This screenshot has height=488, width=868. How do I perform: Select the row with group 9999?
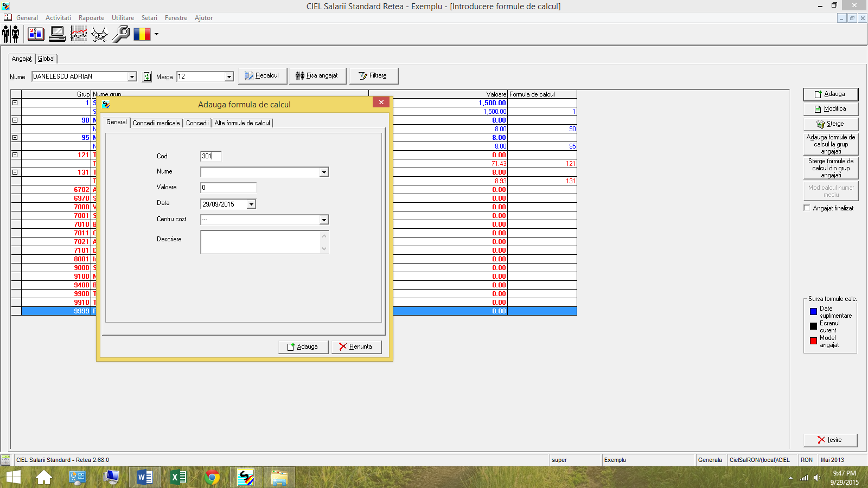(x=293, y=311)
